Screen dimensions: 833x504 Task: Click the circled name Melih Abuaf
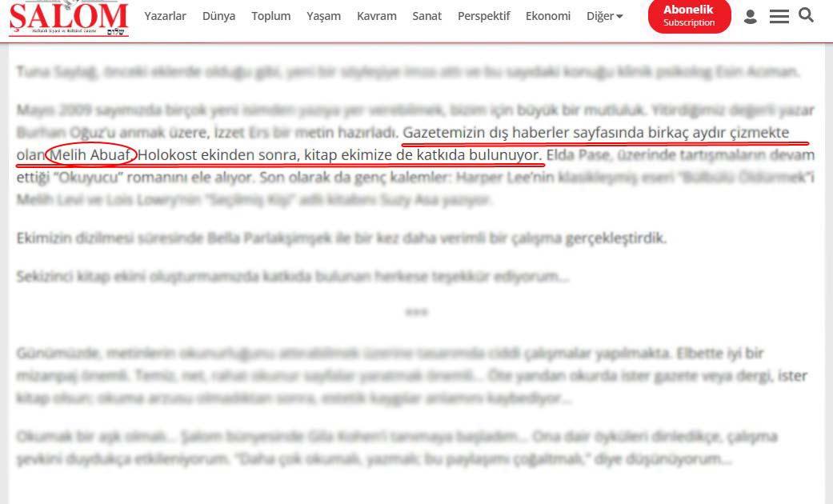[90, 155]
